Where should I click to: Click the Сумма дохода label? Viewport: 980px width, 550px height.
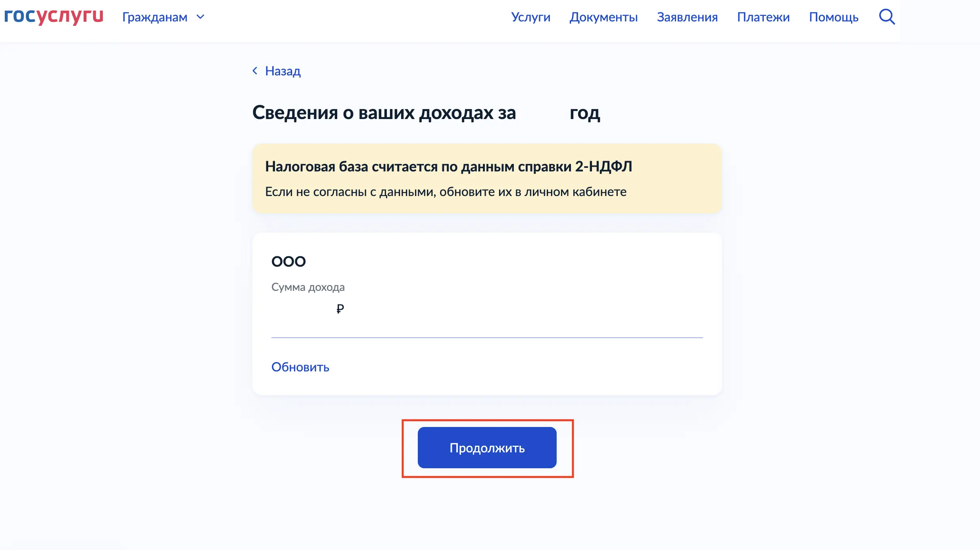tap(308, 287)
